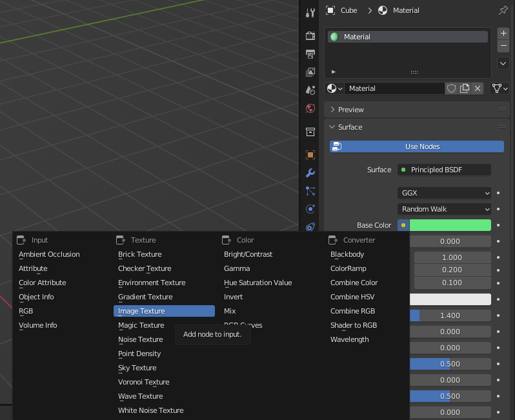The width and height of the screenshot is (515, 420).
Task: Remove material slot with minus button
Action: (503, 46)
